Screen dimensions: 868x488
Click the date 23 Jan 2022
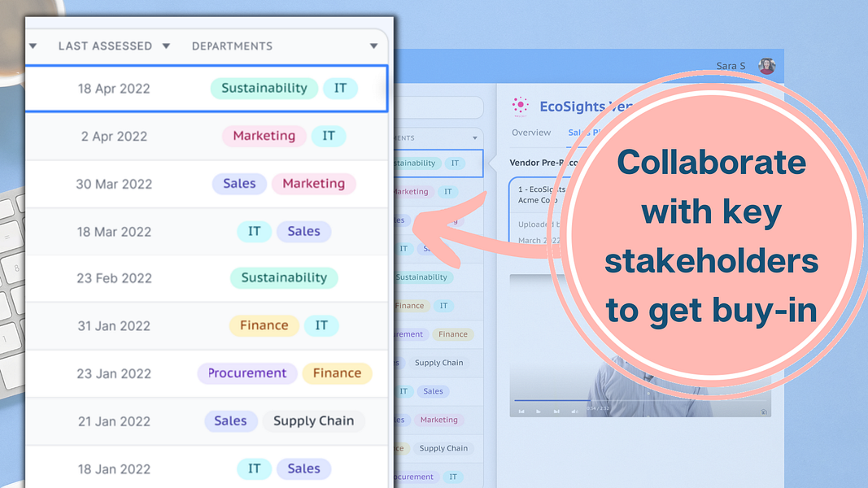coord(113,374)
